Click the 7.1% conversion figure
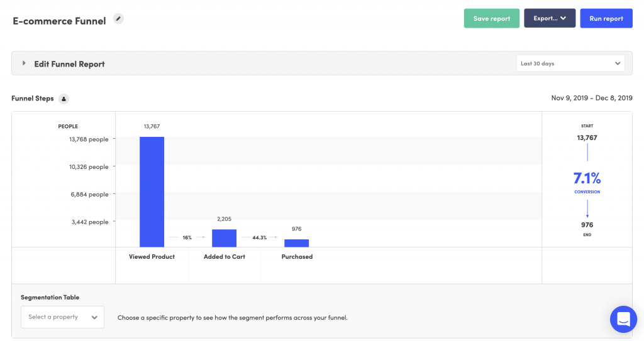 [587, 178]
